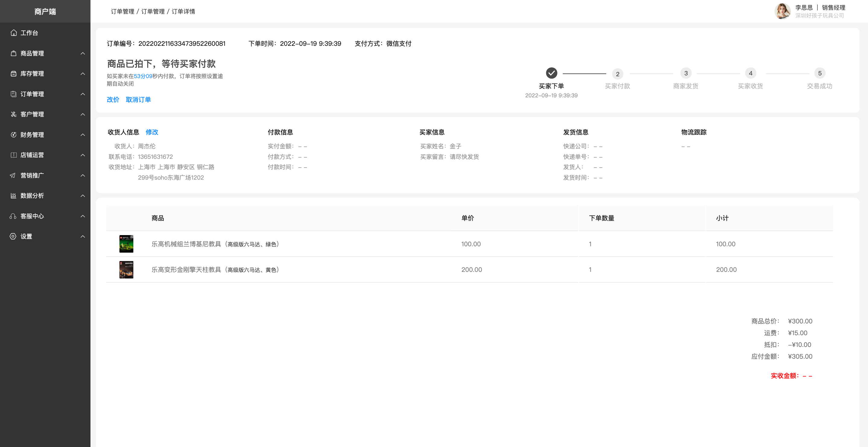Expand the 商品管理 chevron

tap(83, 53)
